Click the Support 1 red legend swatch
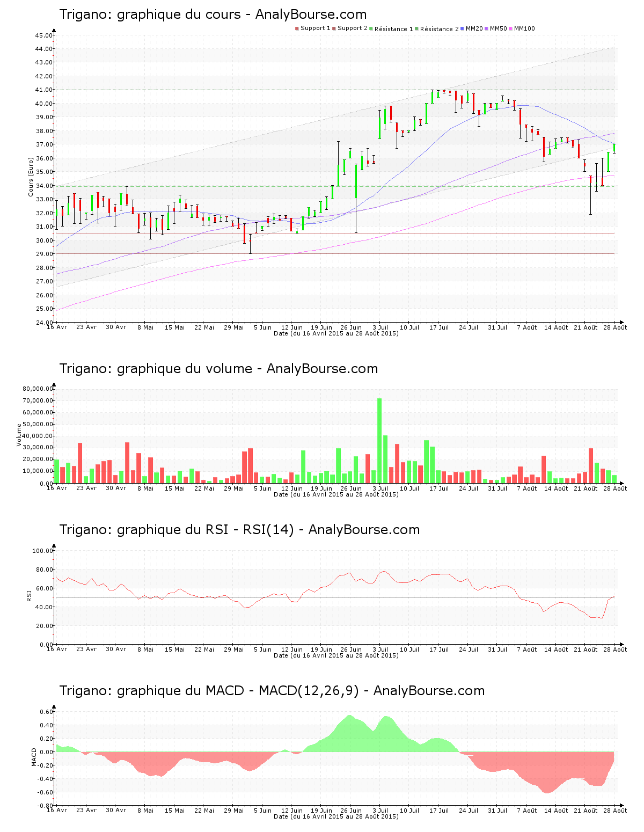The height and width of the screenshot is (832, 644). tap(297, 28)
